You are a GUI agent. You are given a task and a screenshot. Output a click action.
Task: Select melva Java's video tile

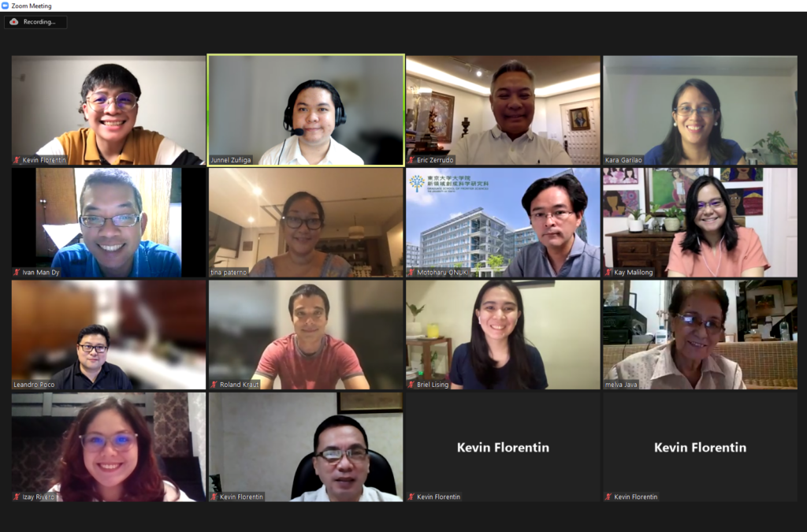point(700,334)
